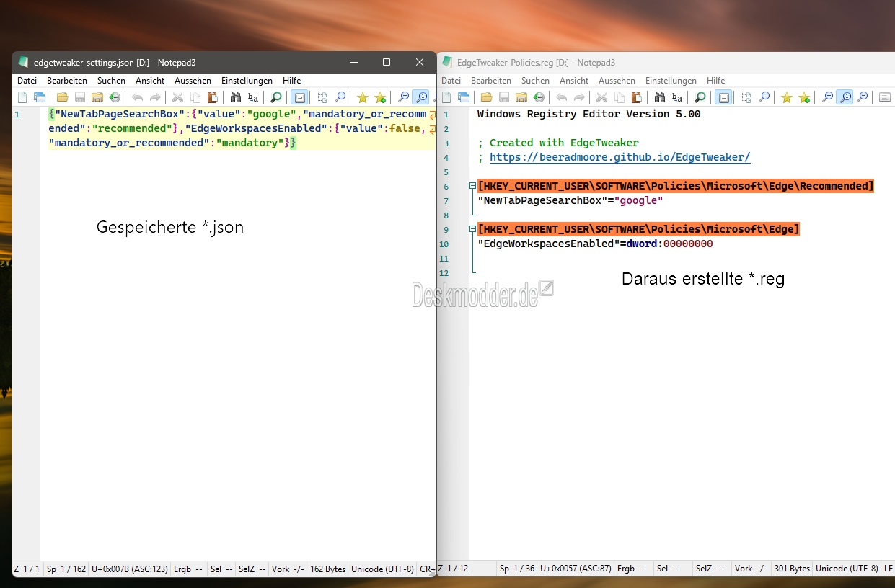Click the '; Created with EdgeTweaker' comment line
895x588 pixels.
pos(558,143)
